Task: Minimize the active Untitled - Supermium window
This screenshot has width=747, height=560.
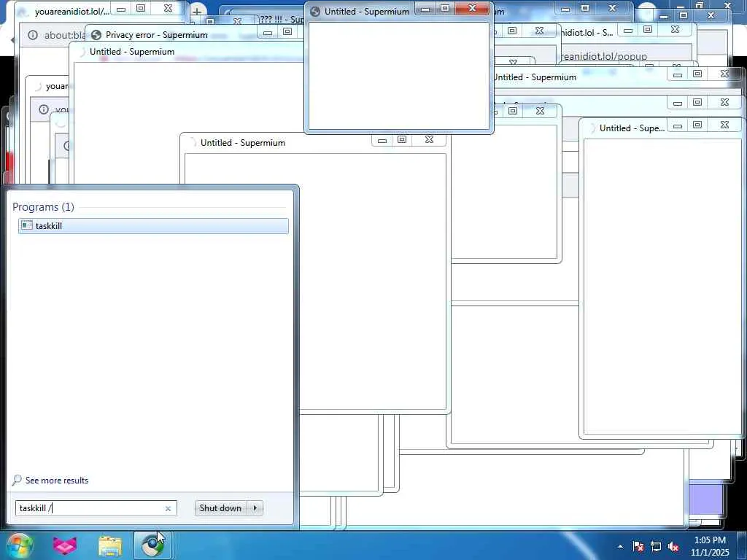Action: tap(425, 8)
